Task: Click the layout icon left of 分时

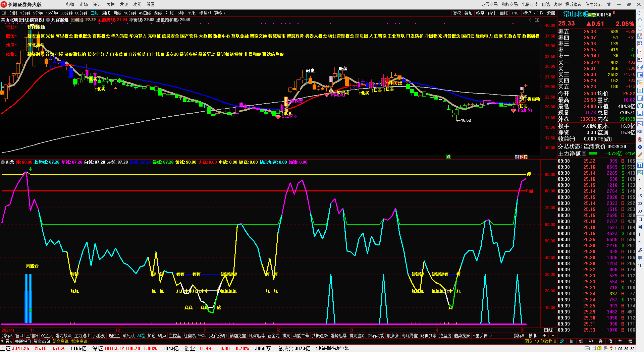Action: point(4,13)
